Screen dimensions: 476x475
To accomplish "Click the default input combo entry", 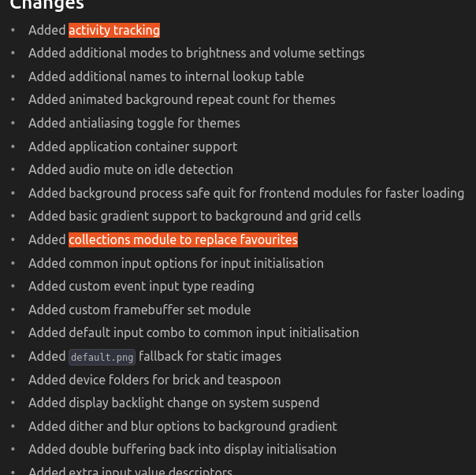I will 194,332.
